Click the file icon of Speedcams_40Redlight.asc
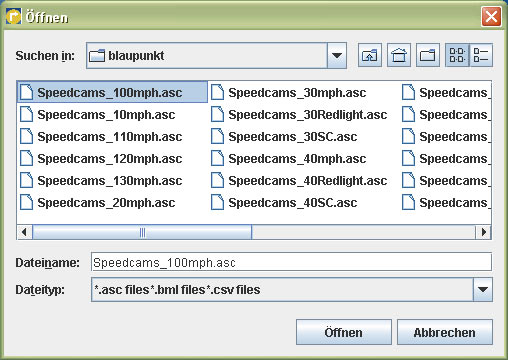This screenshot has width=508, height=360. [x=217, y=180]
